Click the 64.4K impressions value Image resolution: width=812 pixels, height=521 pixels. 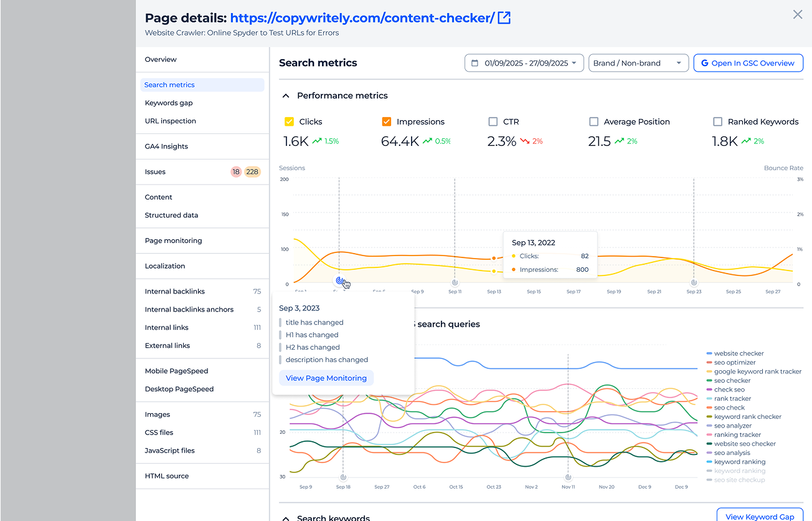400,141
